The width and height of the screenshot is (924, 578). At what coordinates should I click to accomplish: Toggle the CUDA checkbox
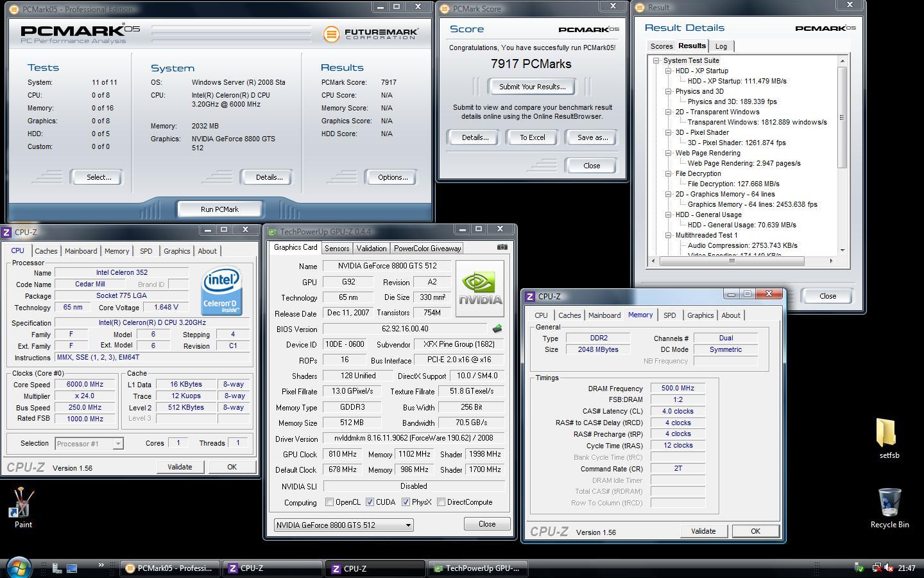pos(370,502)
